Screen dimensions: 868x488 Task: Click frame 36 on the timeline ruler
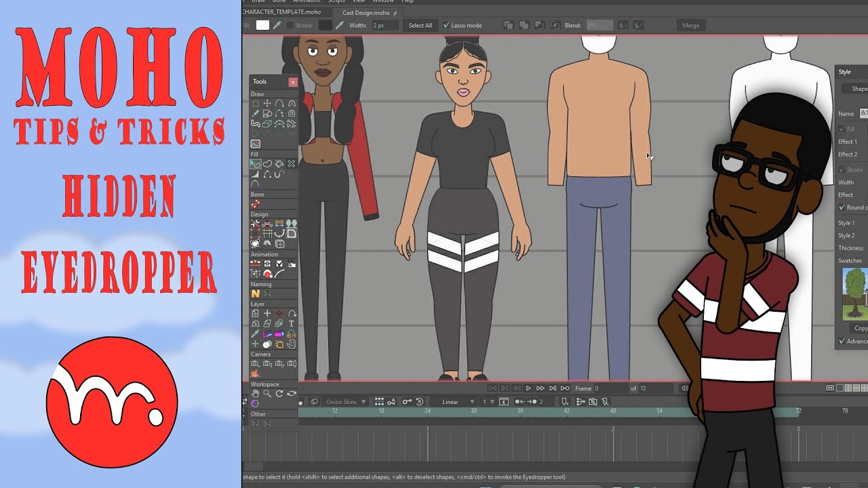click(520, 411)
